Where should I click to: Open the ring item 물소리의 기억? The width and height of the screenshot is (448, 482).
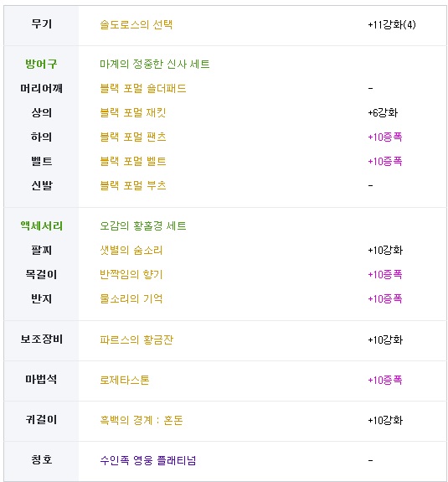pyautogui.click(x=131, y=298)
